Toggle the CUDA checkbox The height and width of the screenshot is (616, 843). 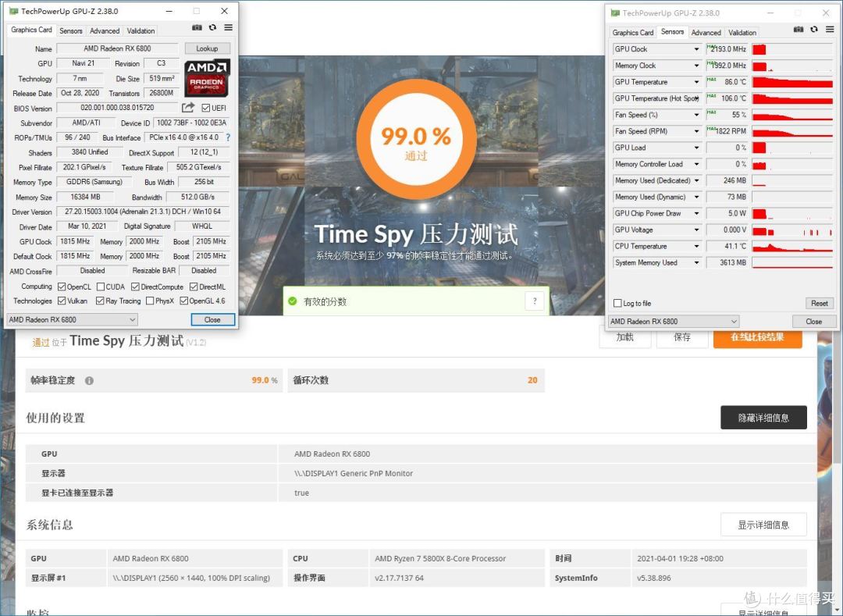pos(101,287)
